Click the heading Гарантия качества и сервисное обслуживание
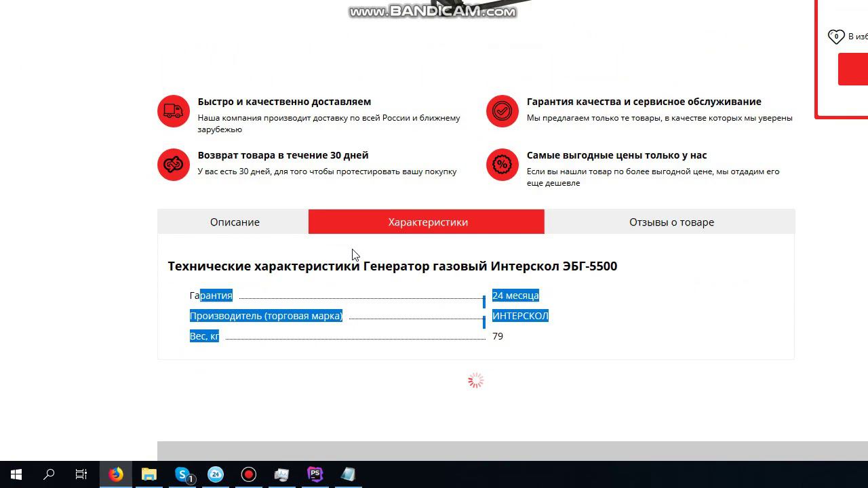Viewport: 868px width, 488px height. coord(644,102)
